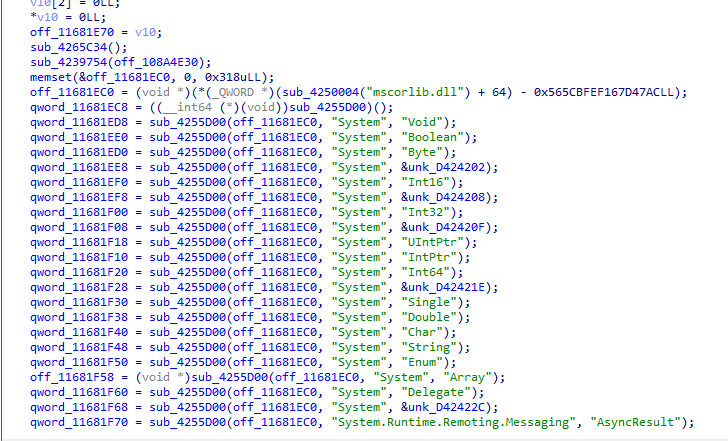Click the "Int16" string literal

point(425,182)
